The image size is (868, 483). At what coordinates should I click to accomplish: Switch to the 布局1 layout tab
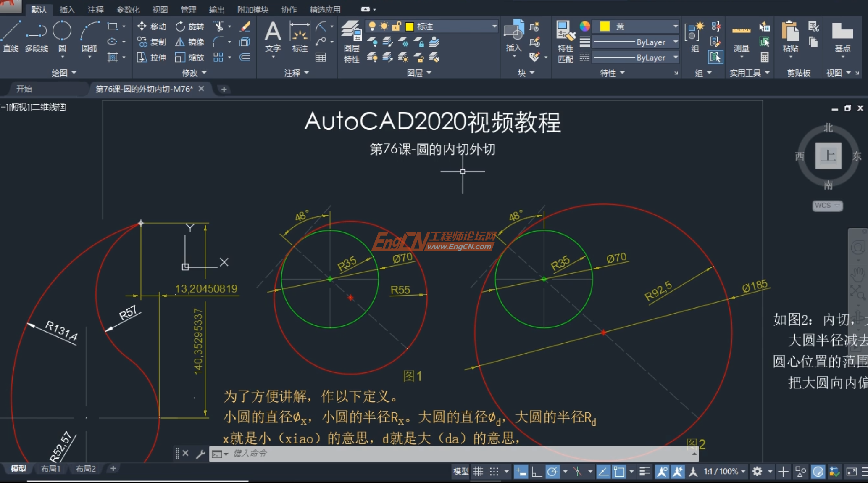(x=50, y=468)
